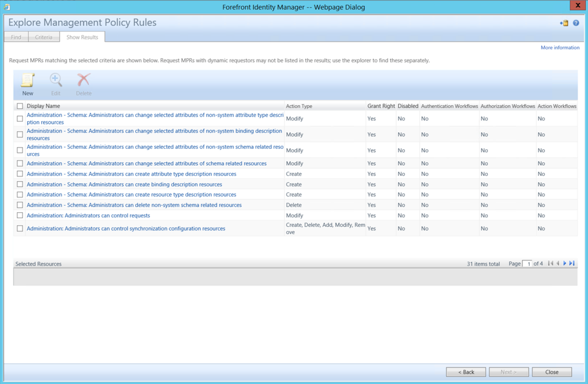The height and width of the screenshot is (384, 588).
Task: Click the Delete red X icon
Action: click(x=83, y=80)
